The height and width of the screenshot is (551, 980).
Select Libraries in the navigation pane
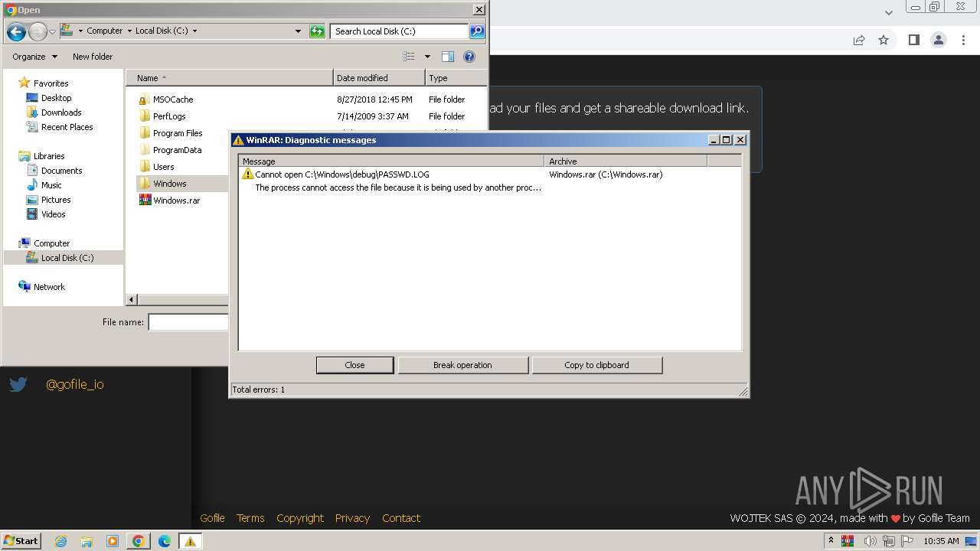49,156
